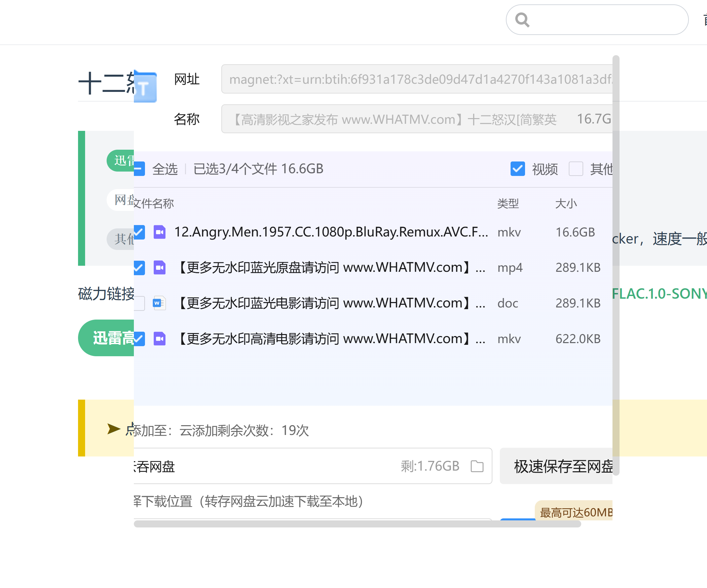Click the 类型 column header
This screenshot has height=588, width=707.
pos(508,204)
